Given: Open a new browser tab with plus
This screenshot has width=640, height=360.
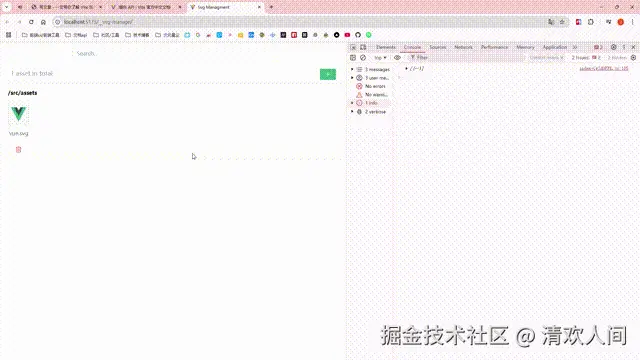Looking at the screenshot, I should 271,7.
